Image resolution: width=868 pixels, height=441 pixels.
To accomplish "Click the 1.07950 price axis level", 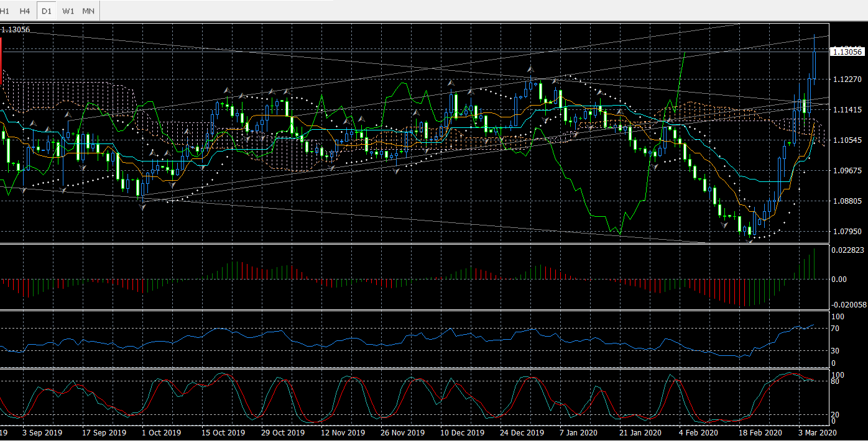I will tap(848, 232).
